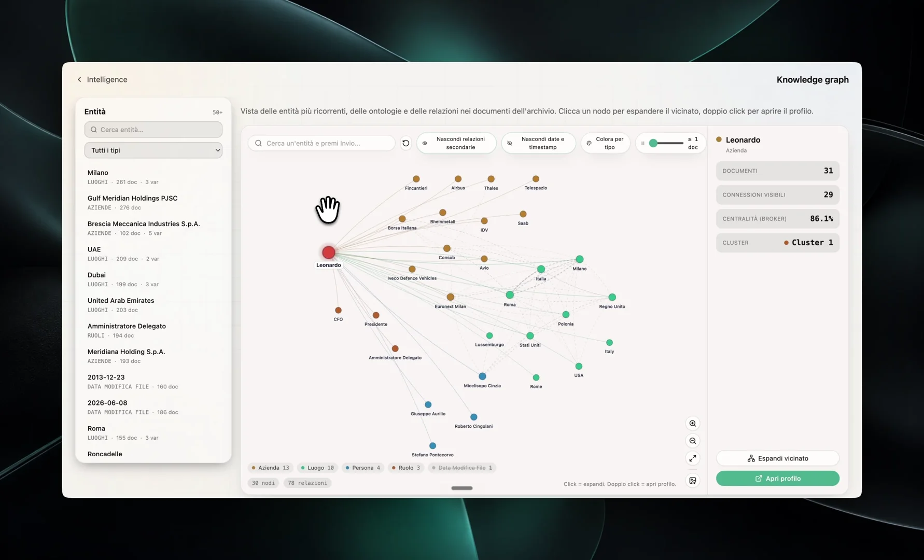Open Brescia Meccanica Industries S.p.A. entity

153,228
